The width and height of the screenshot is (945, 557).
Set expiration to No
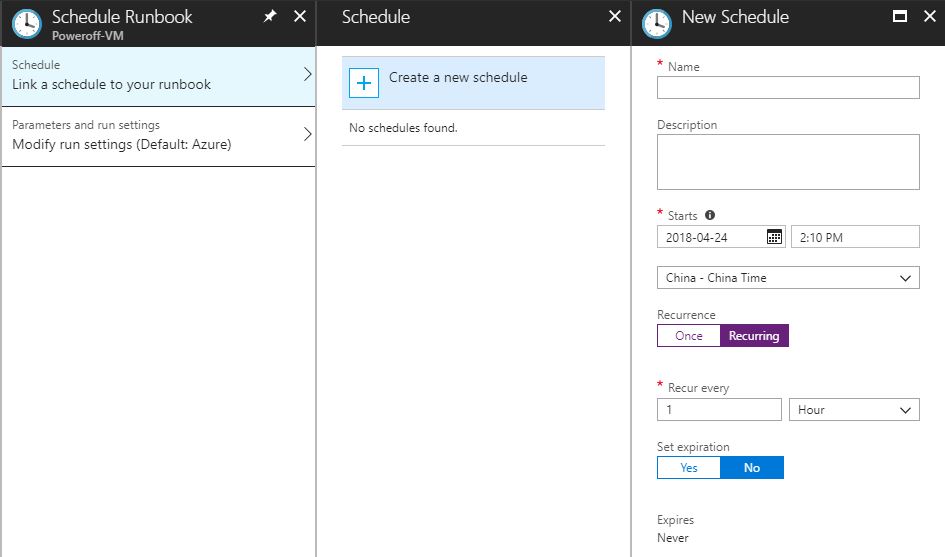pyautogui.click(x=752, y=468)
